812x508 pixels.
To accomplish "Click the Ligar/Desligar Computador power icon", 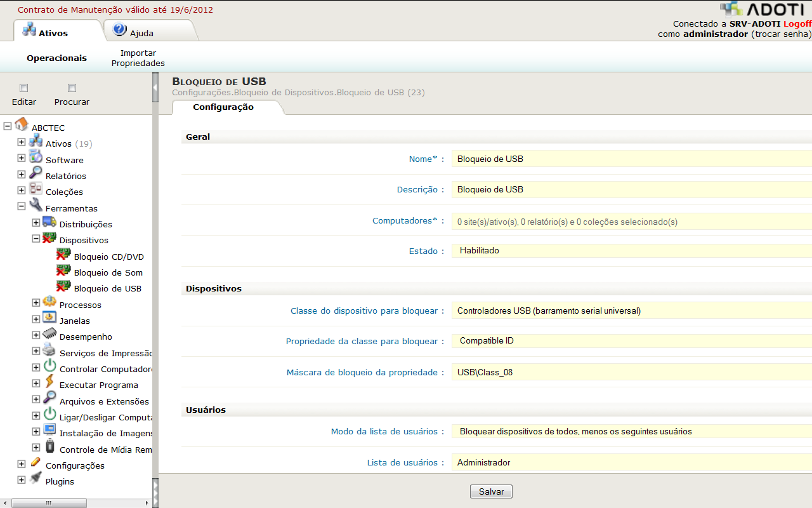I will tap(49, 415).
